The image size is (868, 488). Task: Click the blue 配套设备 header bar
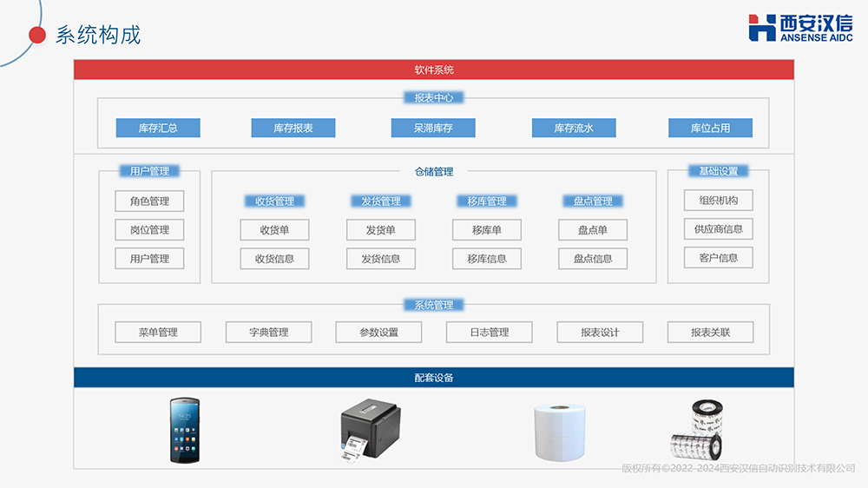pos(434,378)
